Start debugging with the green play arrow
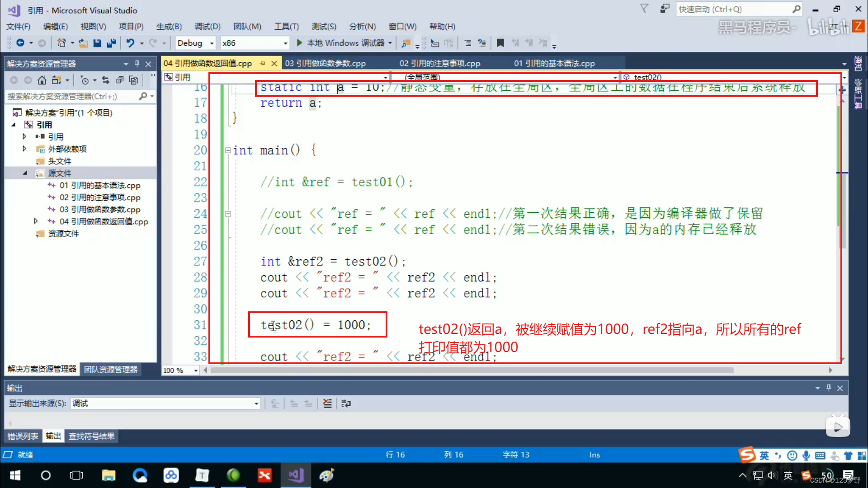Viewport: 868px width, 488px height. pos(299,43)
